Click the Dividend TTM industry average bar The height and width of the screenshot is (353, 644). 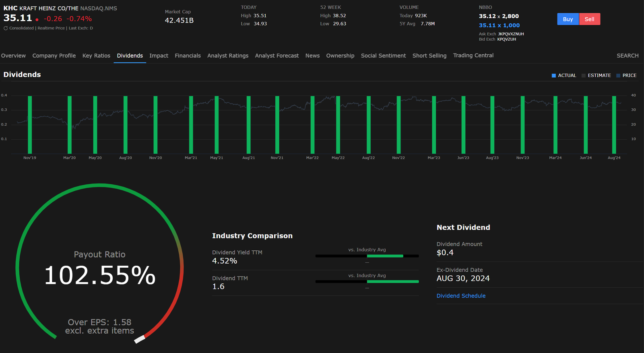[392, 282]
